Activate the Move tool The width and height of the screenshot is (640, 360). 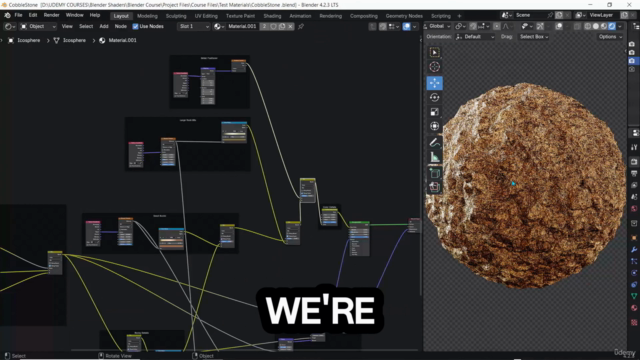click(434, 83)
